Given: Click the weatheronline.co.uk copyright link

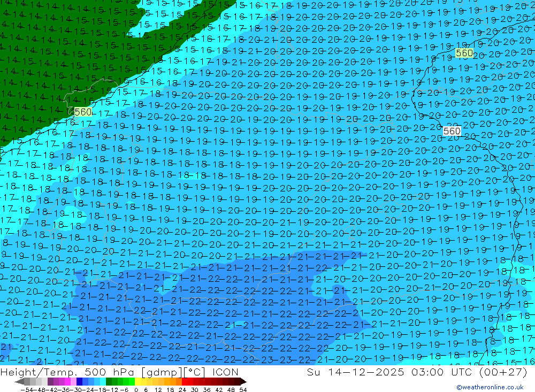Looking at the screenshot, I should (490, 387).
